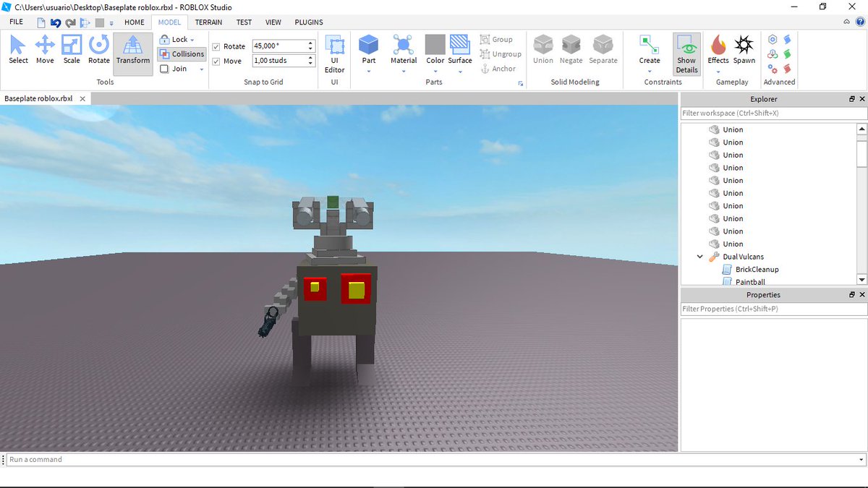868x488 pixels.
Task: Click the Create constraint icon
Action: point(650,45)
